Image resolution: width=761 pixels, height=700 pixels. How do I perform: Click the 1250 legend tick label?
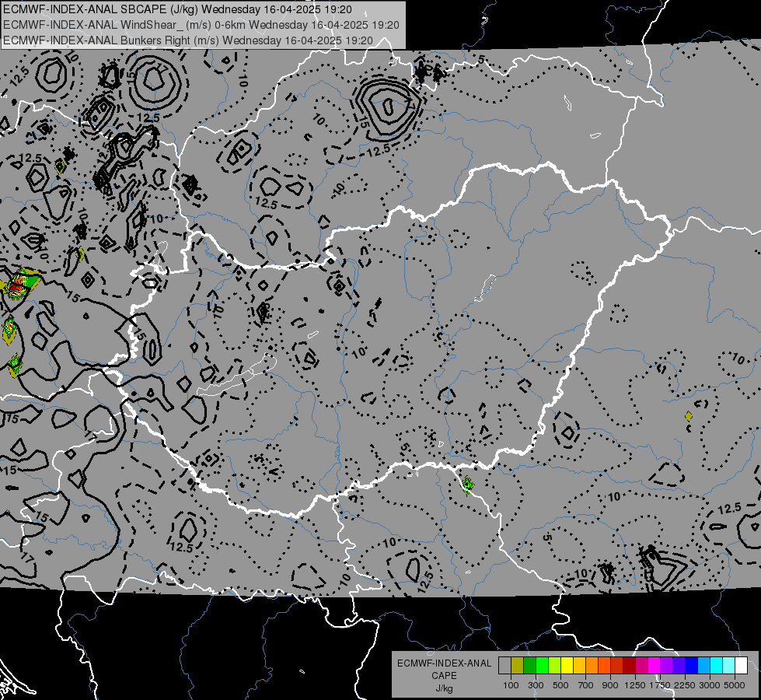[x=635, y=685]
